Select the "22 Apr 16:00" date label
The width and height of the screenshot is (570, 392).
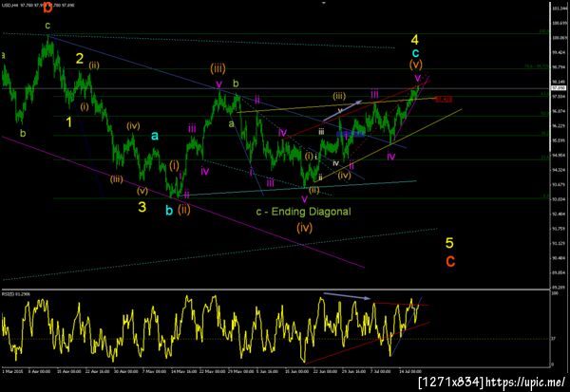point(98,371)
